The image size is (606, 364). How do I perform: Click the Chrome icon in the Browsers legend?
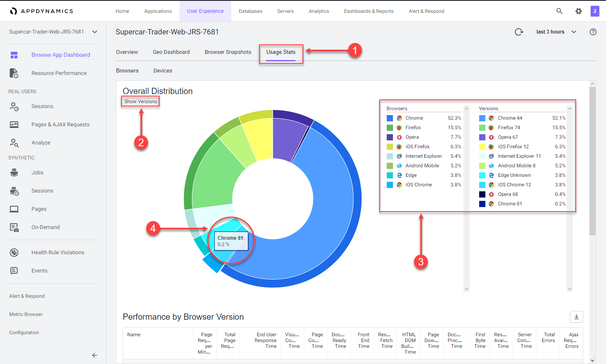click(x=399, y=118)
